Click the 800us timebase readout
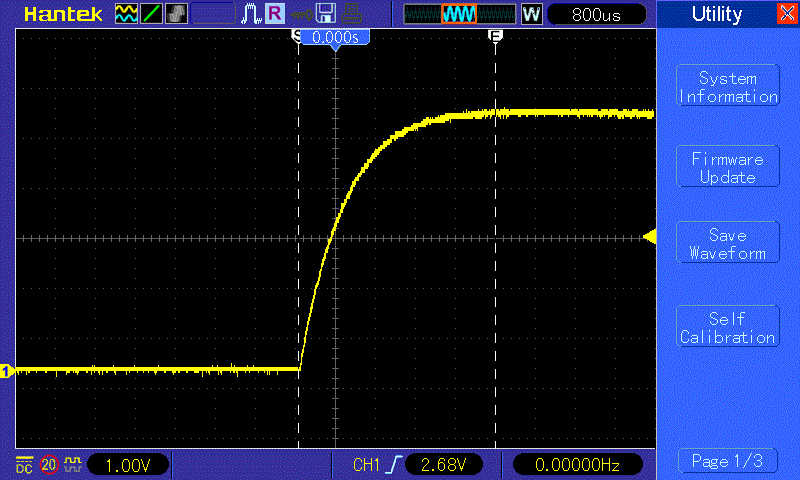Image resolution: width=800 pixels, height=480 pixels. point(595,14)
